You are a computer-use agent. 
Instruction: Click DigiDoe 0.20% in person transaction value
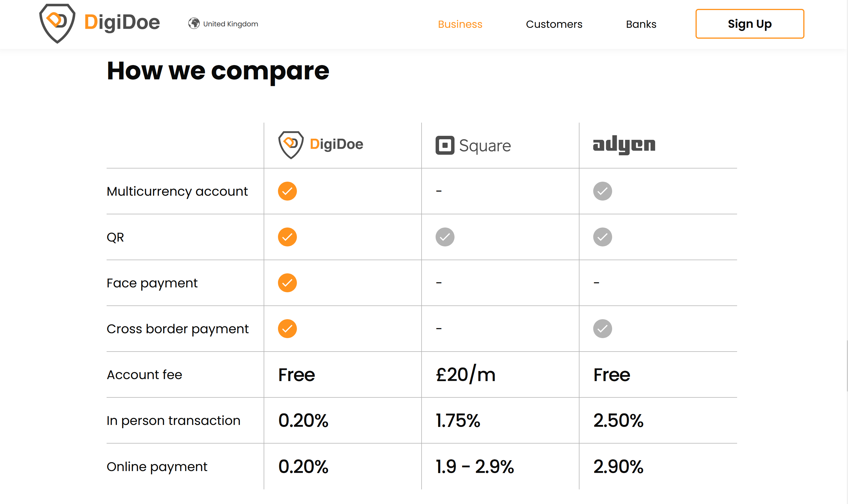coord(303,420)
